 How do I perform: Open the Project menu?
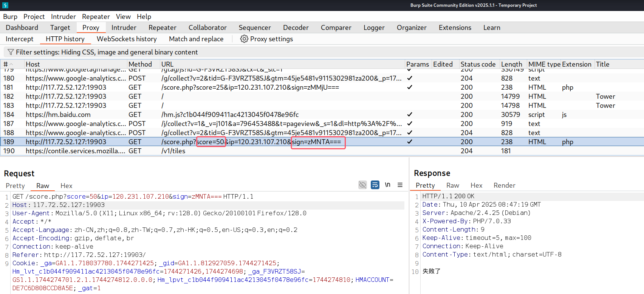tap(34, 17)
